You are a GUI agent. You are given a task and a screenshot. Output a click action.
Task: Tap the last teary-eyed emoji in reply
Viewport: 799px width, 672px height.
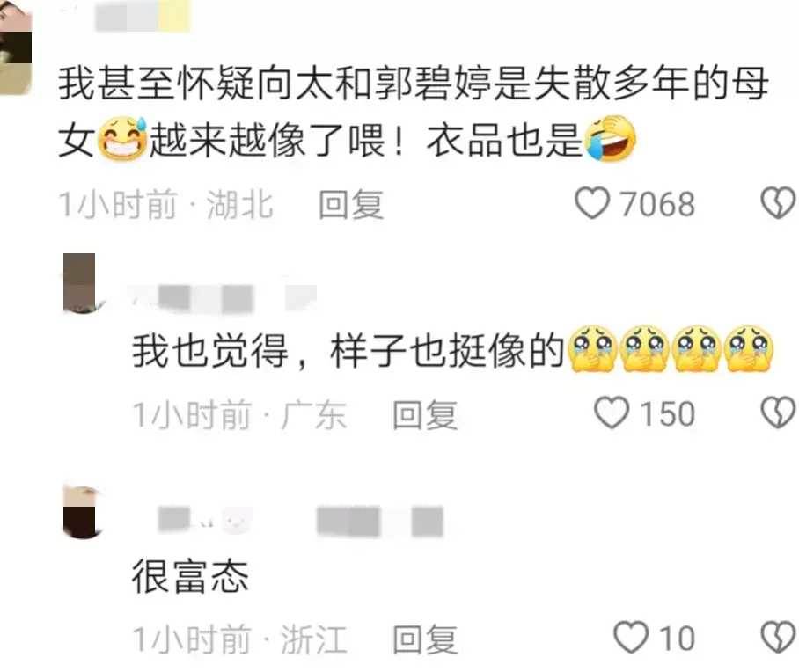pyautogui.click(x=749, y=349)
